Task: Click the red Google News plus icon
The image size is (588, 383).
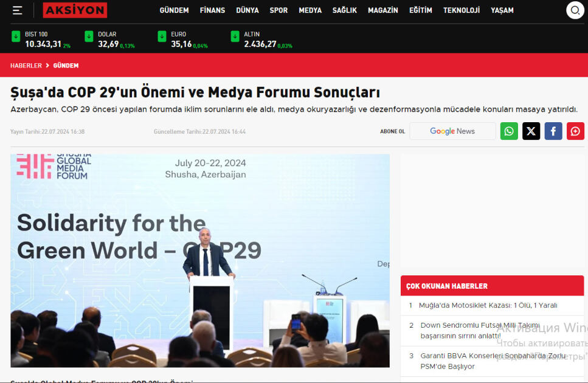Action: click(x=575, y=131)
